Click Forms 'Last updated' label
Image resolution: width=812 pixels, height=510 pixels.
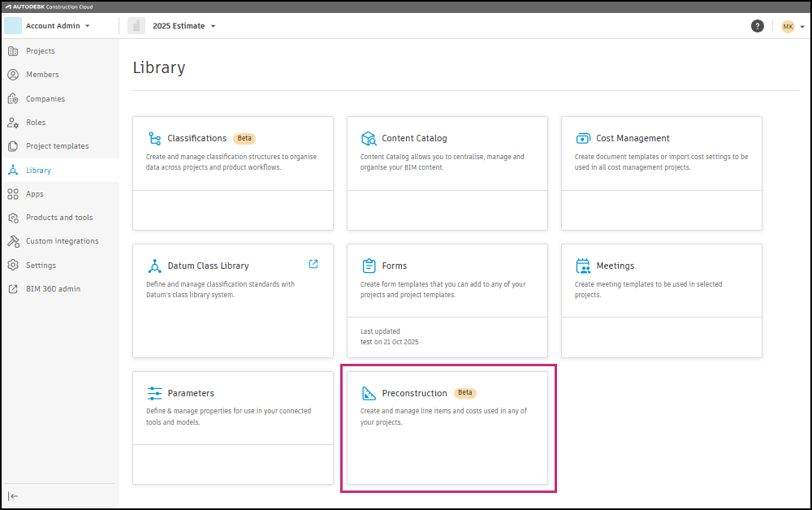pyautogui.click(x=380, y=331)
